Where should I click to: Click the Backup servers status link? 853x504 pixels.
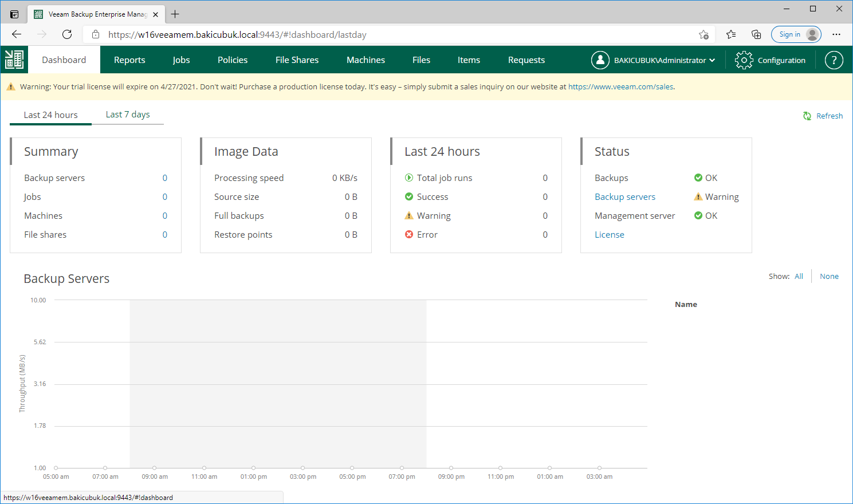(625, 196)
